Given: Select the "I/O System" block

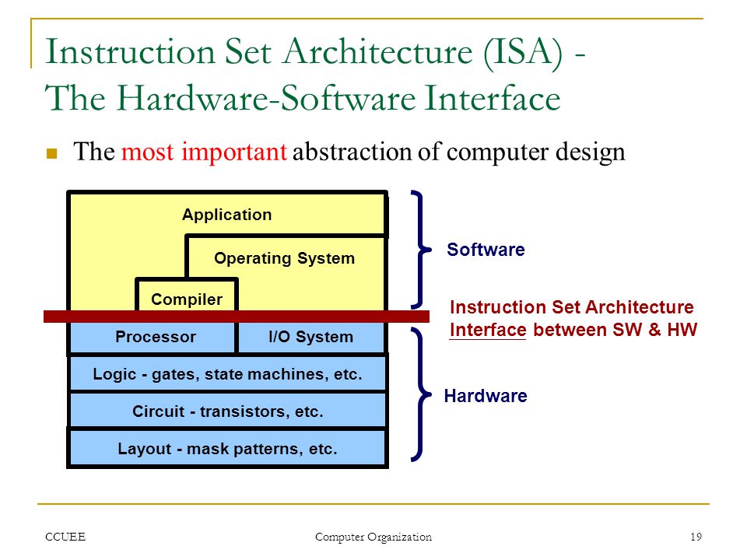Looking at the screenshot, I should pos(310,337).
